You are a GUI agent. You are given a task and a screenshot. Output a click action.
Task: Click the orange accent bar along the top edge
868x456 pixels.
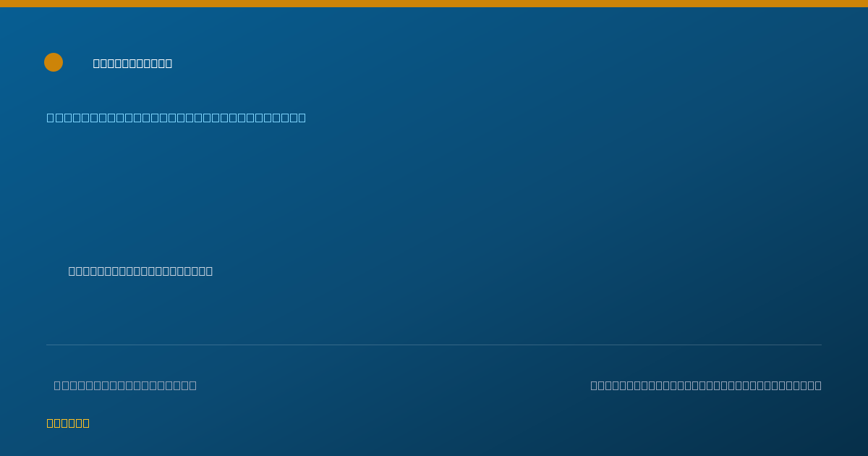click(434, 4)
